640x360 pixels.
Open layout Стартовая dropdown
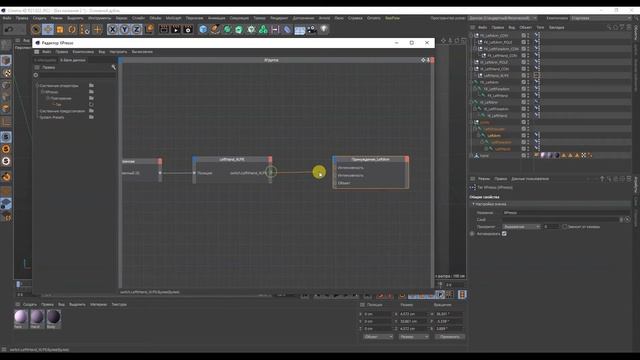pyautogui.click(x=601, y=18)
